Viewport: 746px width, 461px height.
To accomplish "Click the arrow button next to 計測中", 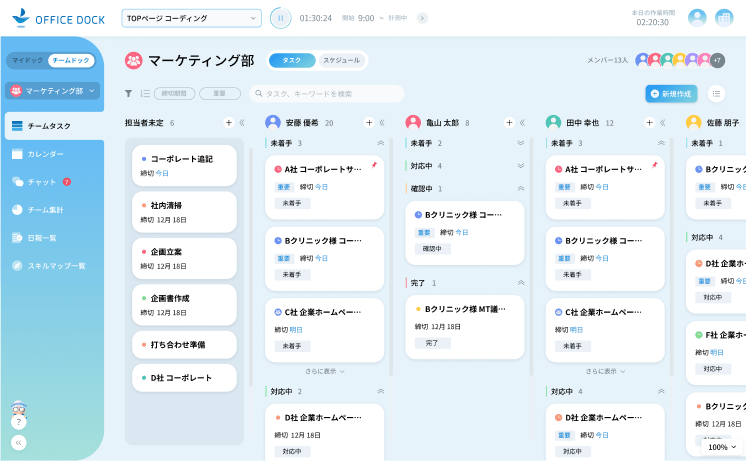I will coord(422,19).
